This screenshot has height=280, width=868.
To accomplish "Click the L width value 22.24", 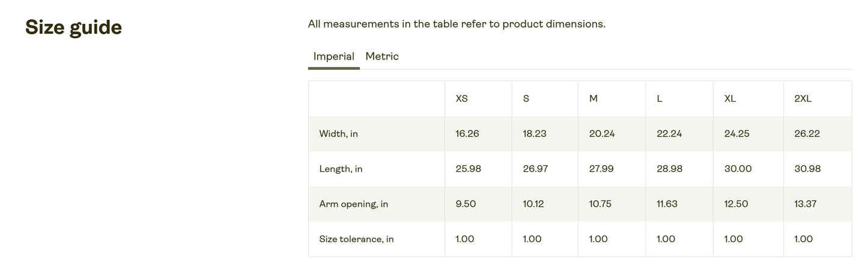I will point(669,134).
